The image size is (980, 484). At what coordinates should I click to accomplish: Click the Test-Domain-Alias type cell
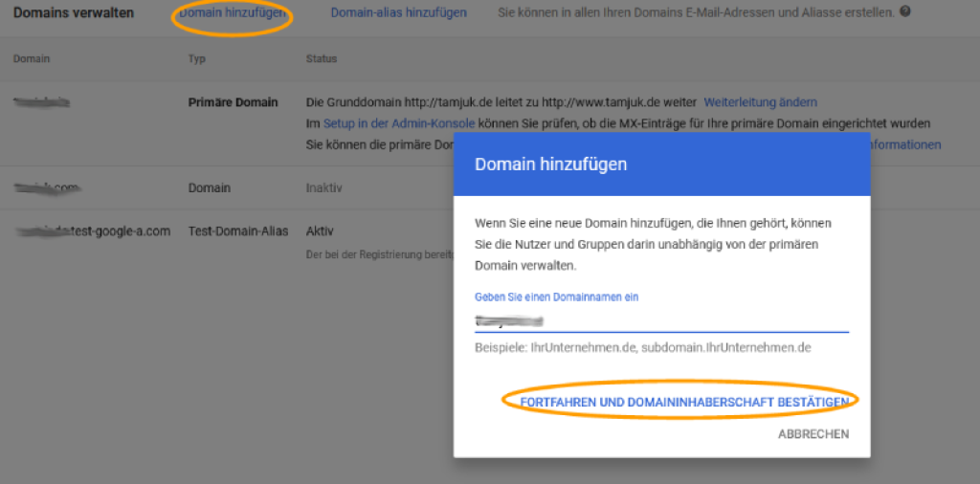pyautogui.click(x=238, y=231)
